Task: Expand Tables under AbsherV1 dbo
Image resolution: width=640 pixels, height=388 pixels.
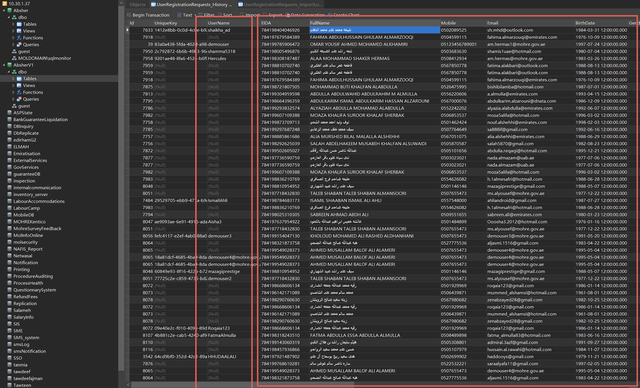Action: click(13, 78)
